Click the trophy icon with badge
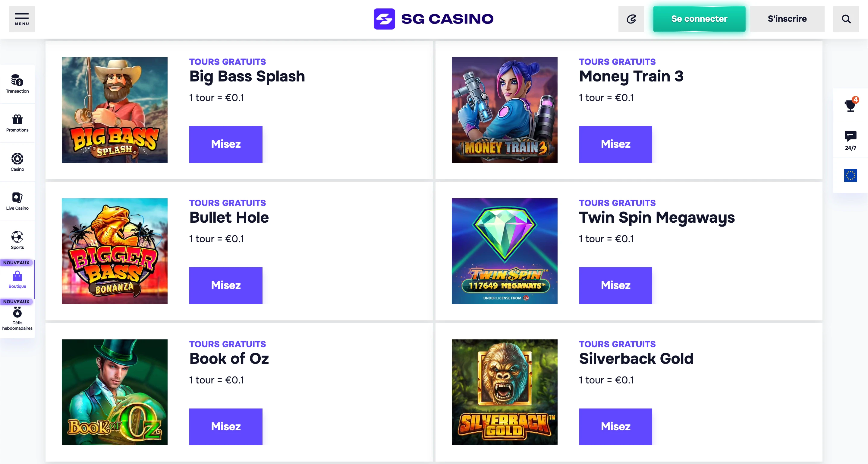Image resolution: width=868 pixels, height=464 pixels. coord(850,106)
